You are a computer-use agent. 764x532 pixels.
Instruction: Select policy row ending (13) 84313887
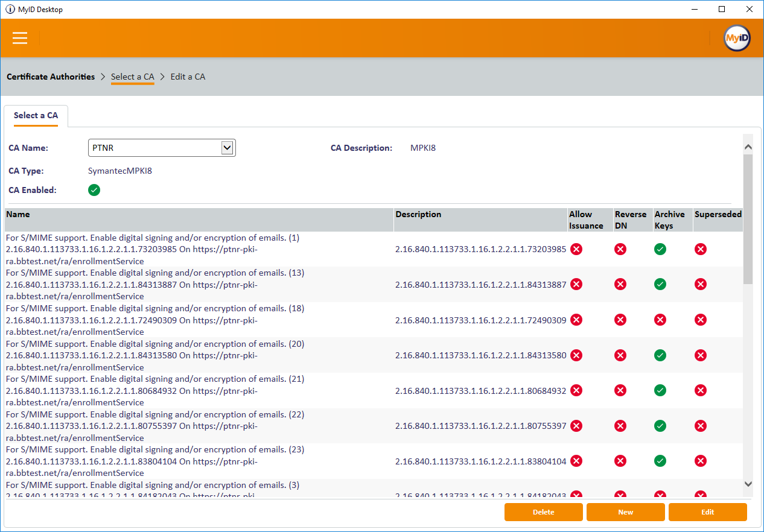(x=374, y=284)
